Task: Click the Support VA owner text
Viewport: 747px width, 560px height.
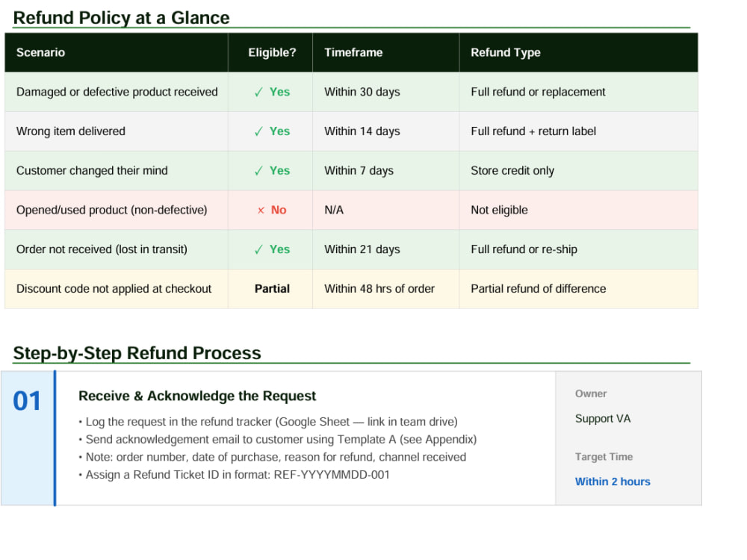Action: point(603,419)
